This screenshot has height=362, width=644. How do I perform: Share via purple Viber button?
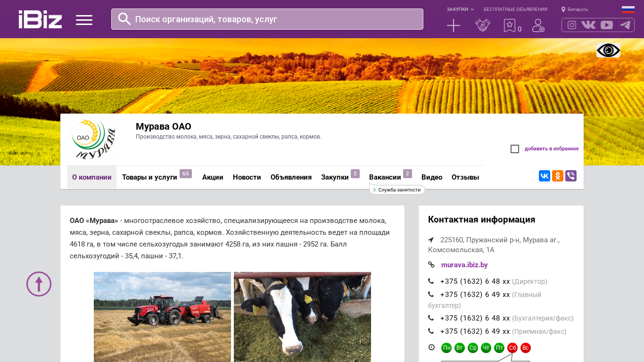coord(571,176)
